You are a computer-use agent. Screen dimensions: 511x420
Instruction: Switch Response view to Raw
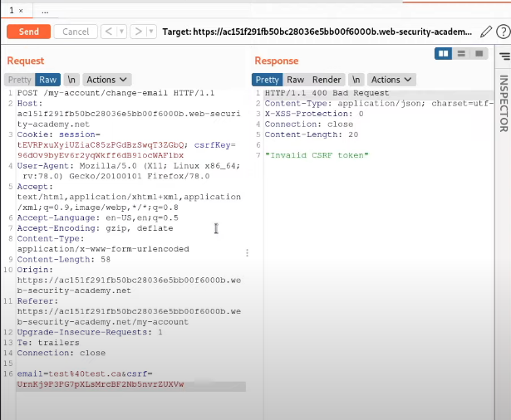click(x=295, y=80)
